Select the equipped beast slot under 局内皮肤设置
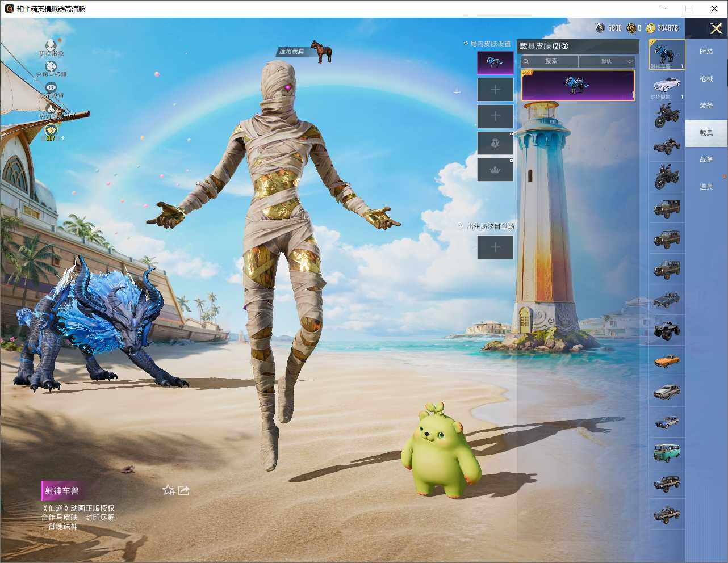 click(495, 63)
